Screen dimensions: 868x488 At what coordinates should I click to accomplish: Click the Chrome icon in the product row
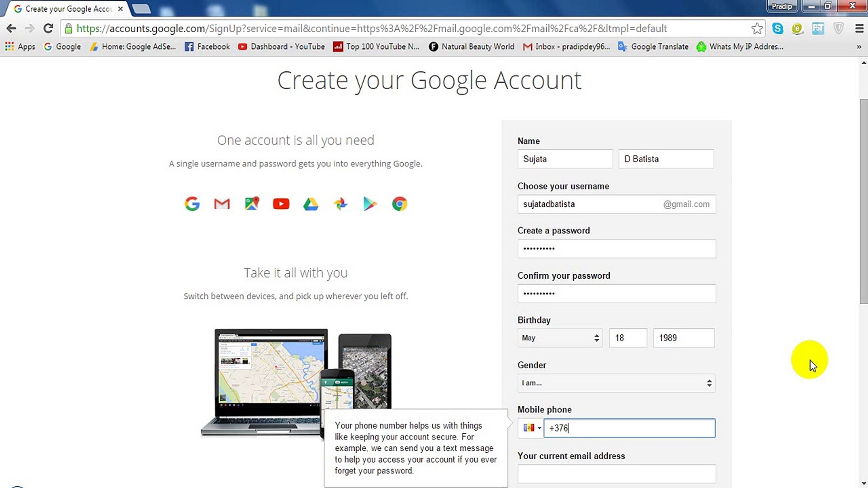pos(399,204)
